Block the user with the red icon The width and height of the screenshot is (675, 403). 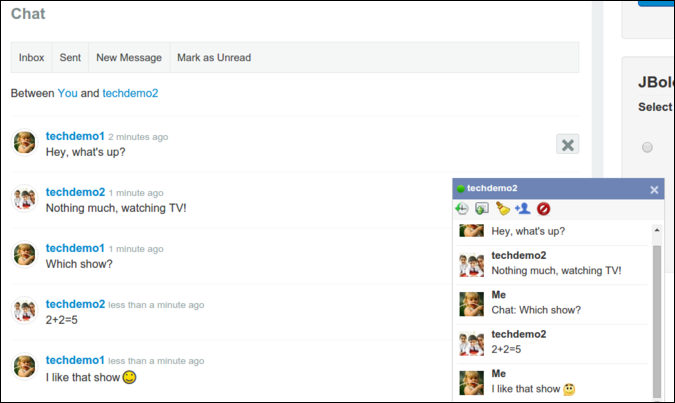click(x=543, y=209)
